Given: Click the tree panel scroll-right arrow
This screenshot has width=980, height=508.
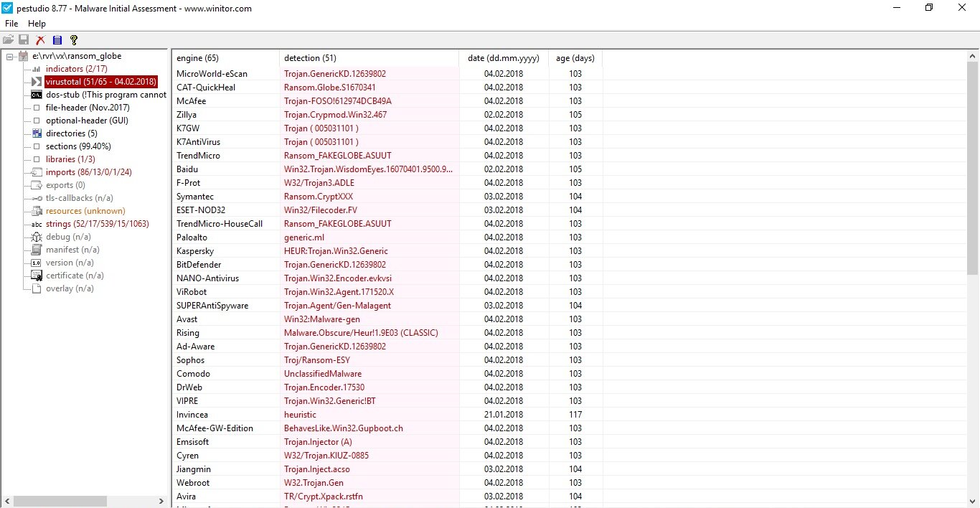Looking at the screenshot, I should pyautogui.click(x=161, y=501).
